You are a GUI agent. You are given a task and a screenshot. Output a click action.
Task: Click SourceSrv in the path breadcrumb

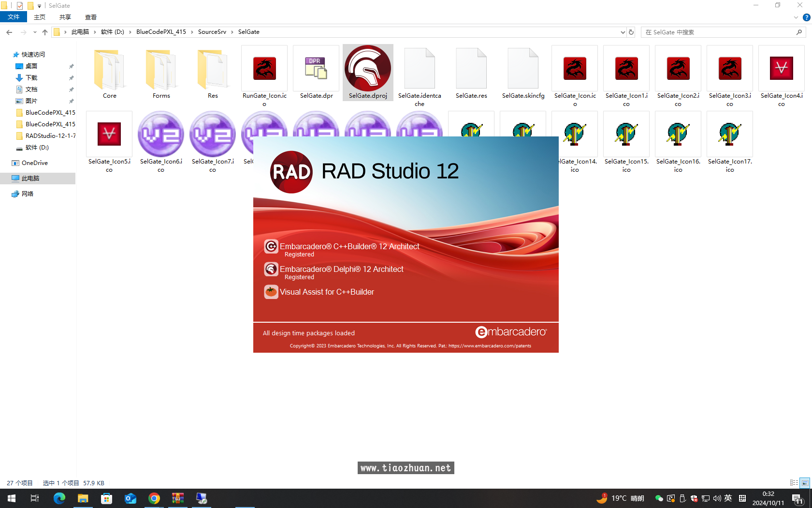212,32
